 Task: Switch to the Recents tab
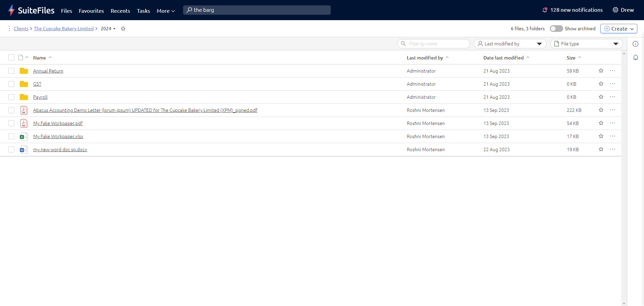[120, 11]
